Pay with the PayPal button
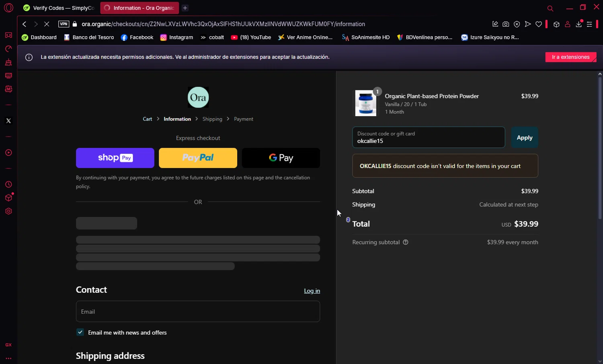 (x=198, y=158)
